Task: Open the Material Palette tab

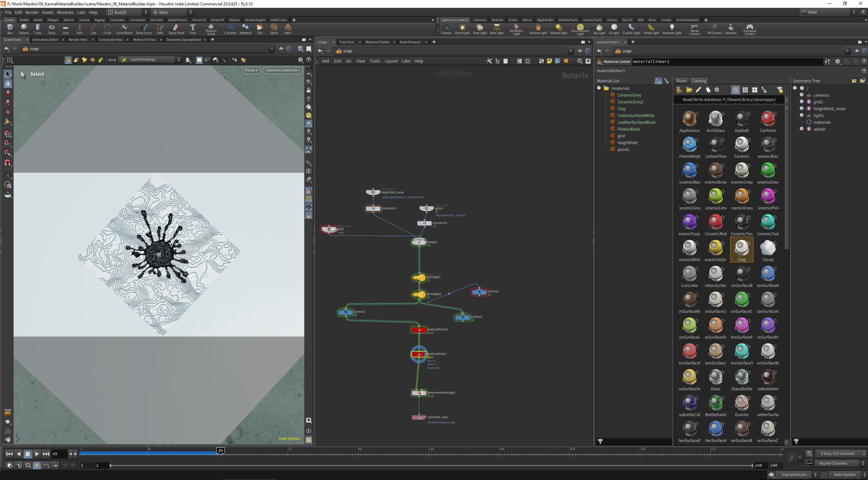Action: 377,42
